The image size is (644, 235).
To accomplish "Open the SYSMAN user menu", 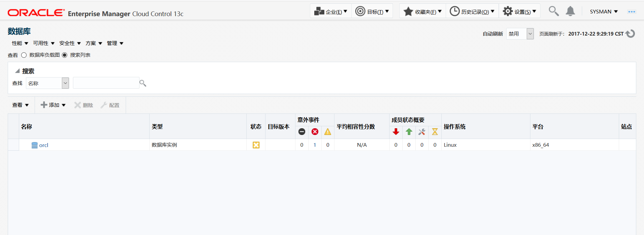I will (604, 11).
